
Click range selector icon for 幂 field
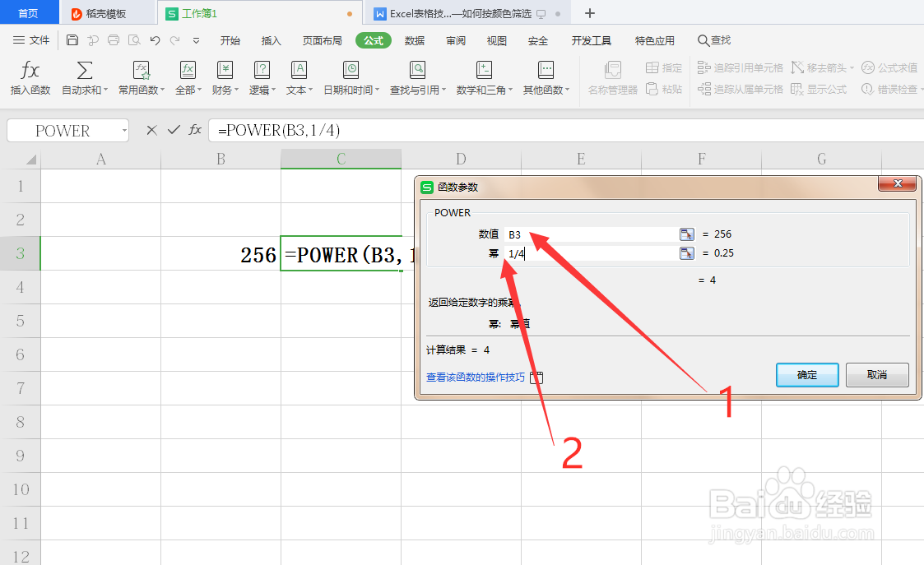click(x=686, y=253)
